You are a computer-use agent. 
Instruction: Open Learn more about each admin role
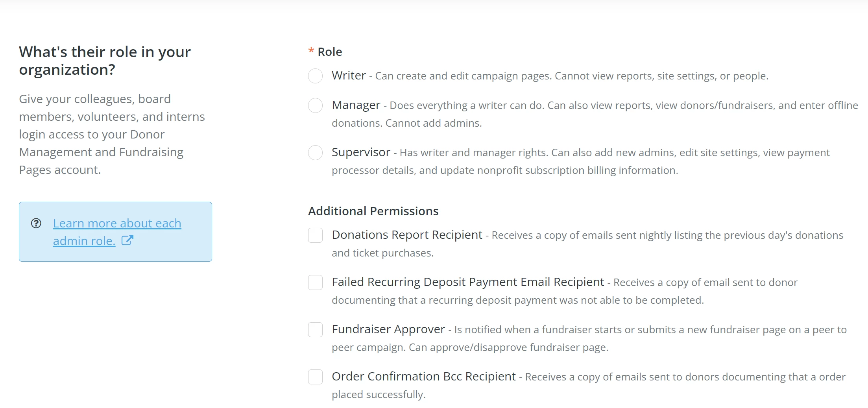(x=117, y=223)
